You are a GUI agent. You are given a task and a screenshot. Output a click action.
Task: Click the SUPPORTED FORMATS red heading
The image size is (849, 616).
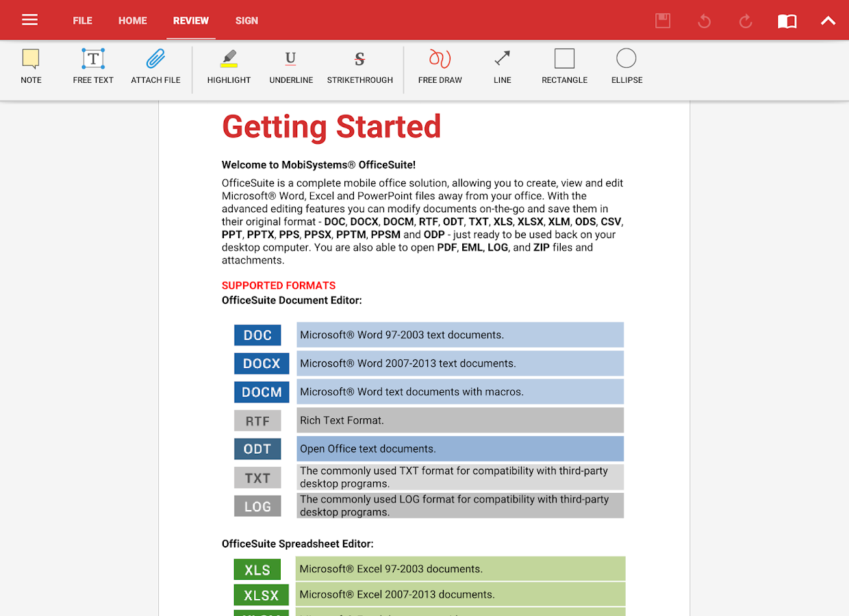coord(279,285)
